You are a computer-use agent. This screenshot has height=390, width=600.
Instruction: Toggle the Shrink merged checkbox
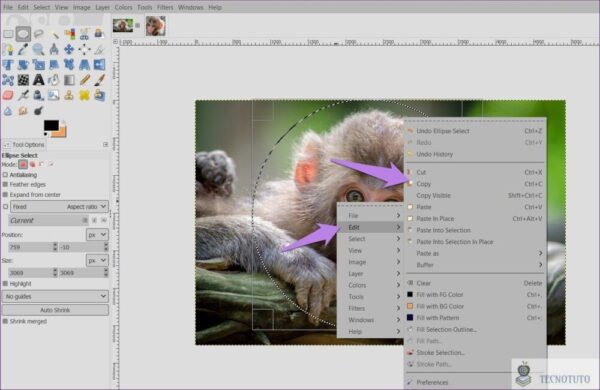5,321
